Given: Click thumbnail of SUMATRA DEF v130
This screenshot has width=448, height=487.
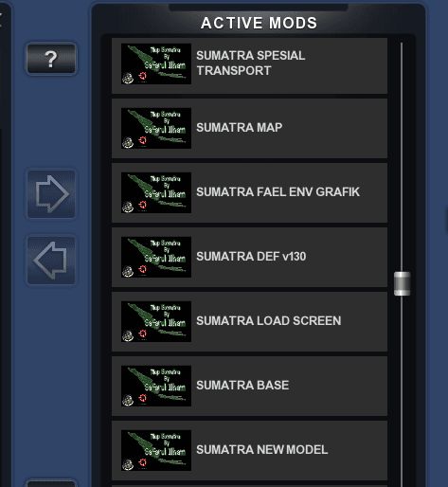Looking at the screenshot, I should point(156,257).
